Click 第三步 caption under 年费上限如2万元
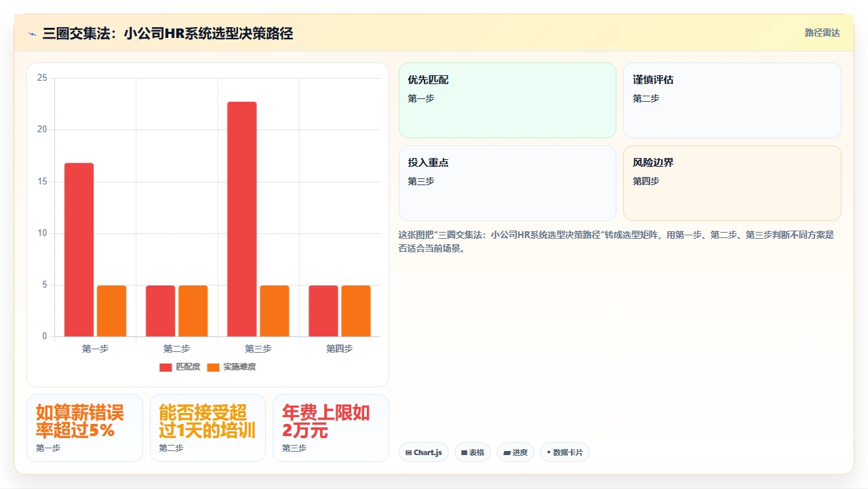Screen dimensions: 868x489 [x=294, y=448]
